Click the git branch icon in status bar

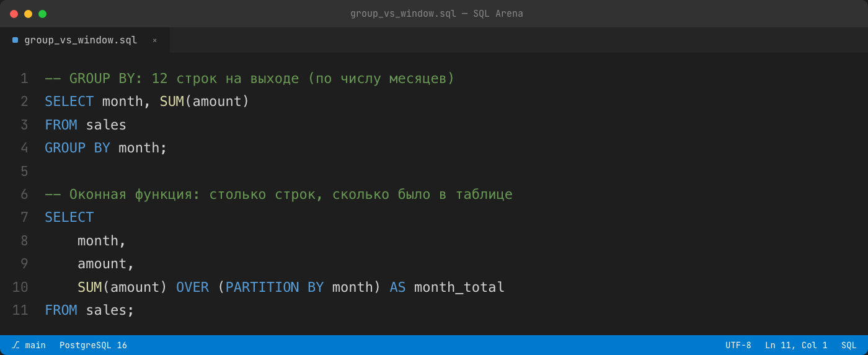[15, 345]
